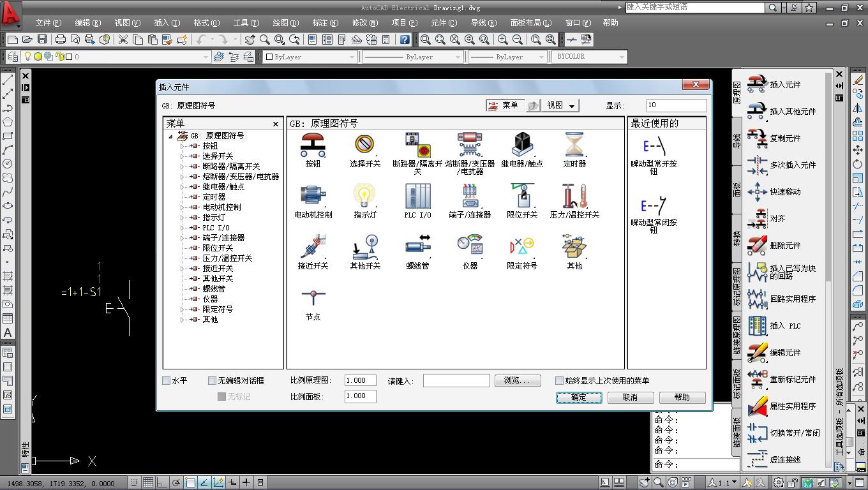The height and width of the screenshot is (490, 868).
Task: Open the 指示灯 light bulb symbol category
Action: (365, 197)
